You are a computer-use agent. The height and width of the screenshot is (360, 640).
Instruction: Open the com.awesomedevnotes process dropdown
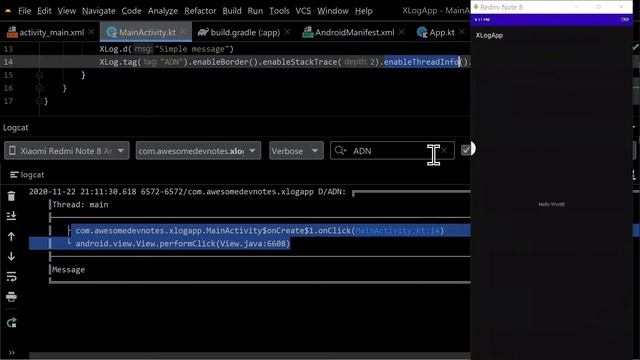coord(198,151)
